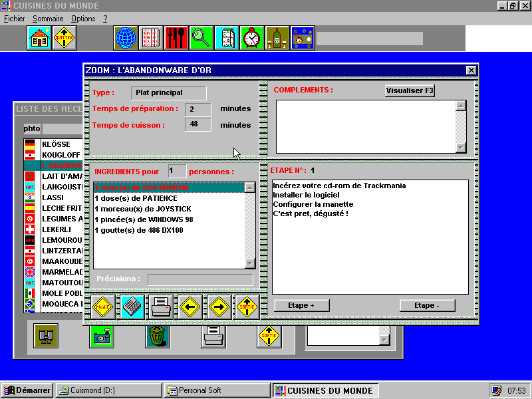Click the Démarrer start button
The height and width of the screenshot is (399, 532).
coord(27,390)
